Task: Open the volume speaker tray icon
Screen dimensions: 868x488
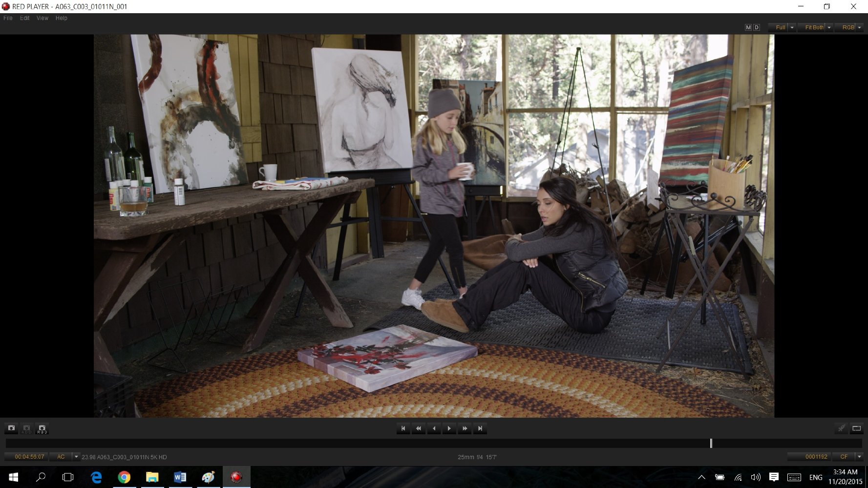Action: point(756,477)
